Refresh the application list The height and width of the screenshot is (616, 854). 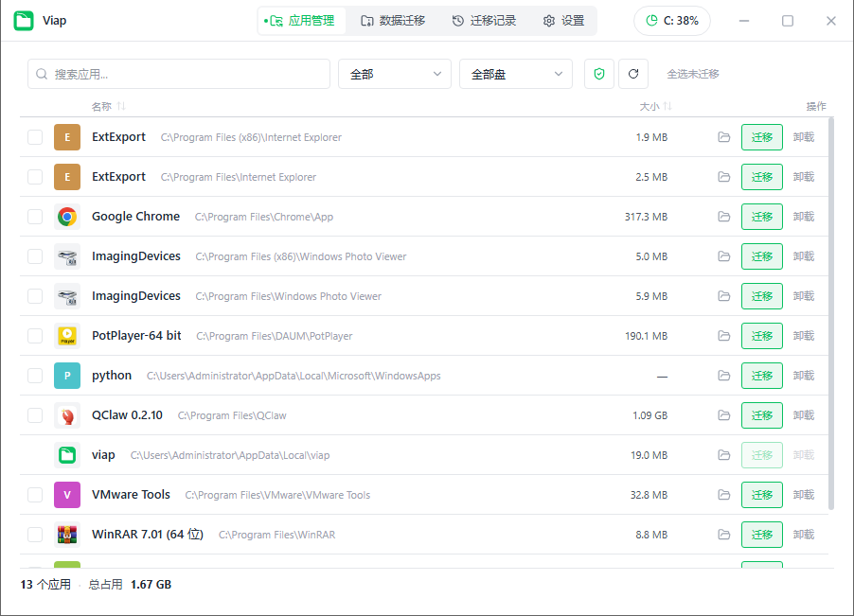pyautogui.click(x=633, y=74)
